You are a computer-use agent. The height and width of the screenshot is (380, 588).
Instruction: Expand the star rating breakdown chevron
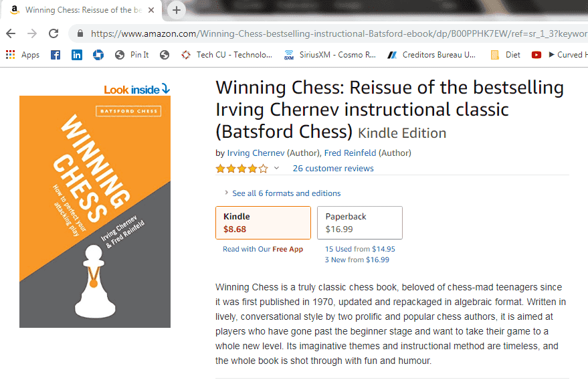[276, 168]
